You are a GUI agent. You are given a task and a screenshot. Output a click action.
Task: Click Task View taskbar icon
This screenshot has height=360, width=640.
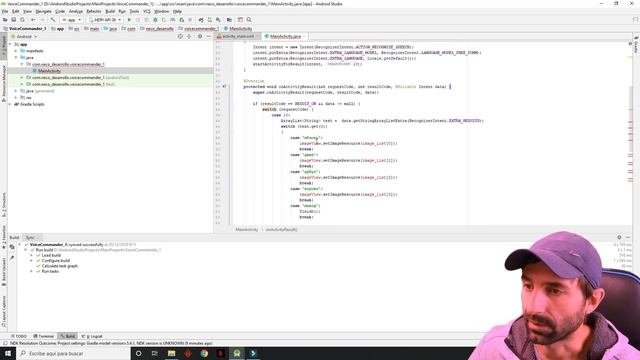(155, 353)
